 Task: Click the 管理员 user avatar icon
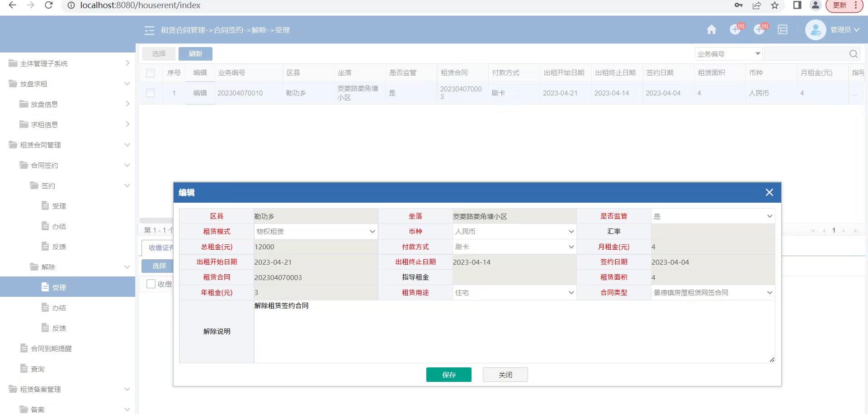pos(816,30)
